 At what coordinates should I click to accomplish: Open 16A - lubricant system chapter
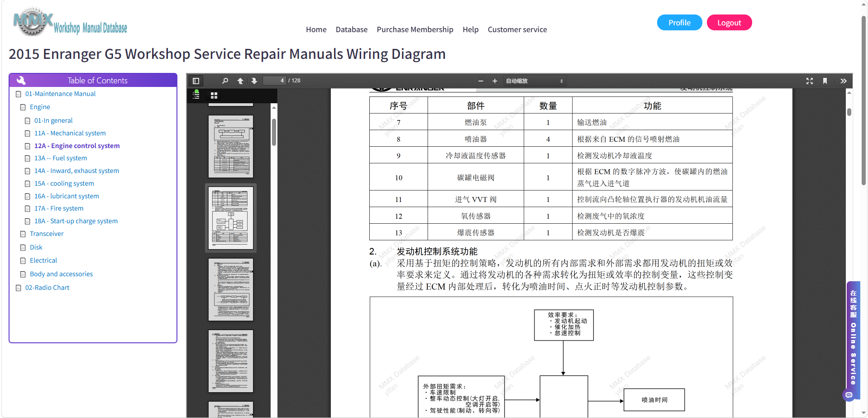pyautogui.click(x=67, y=196)
